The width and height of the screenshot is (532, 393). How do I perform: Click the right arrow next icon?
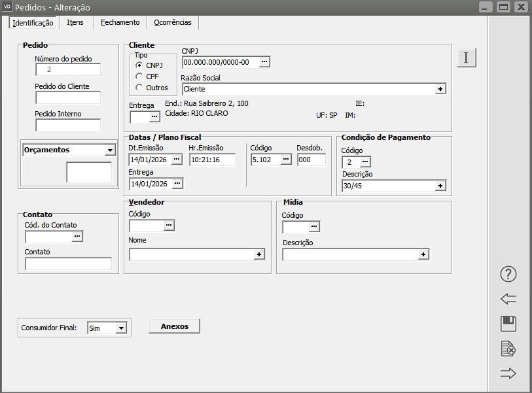click(x=508, y=373)
